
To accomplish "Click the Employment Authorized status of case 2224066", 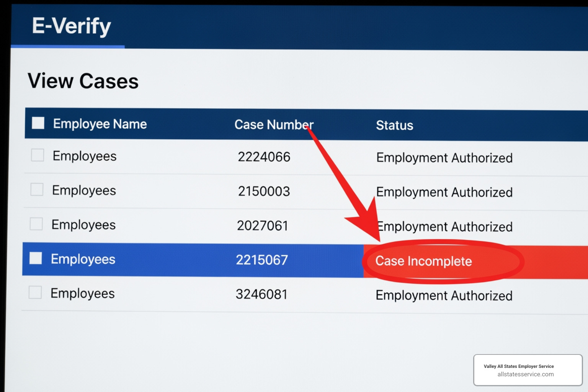I will [x=444, y=157].
